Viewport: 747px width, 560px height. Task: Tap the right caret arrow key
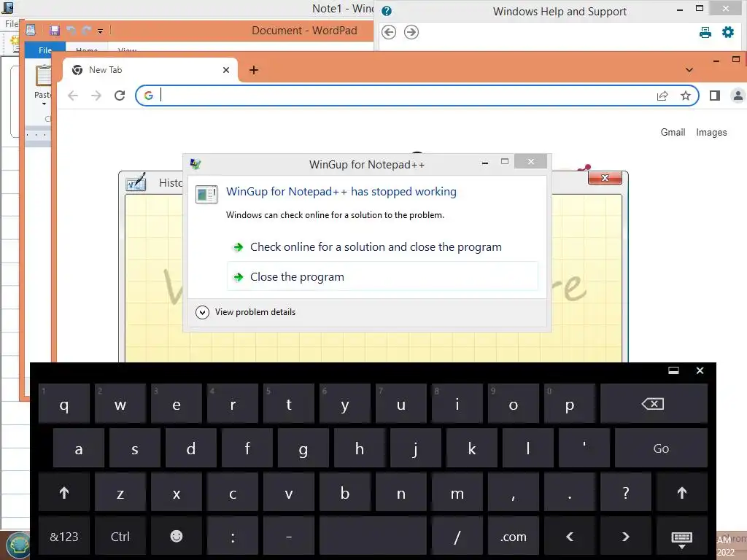coord(625,537)
